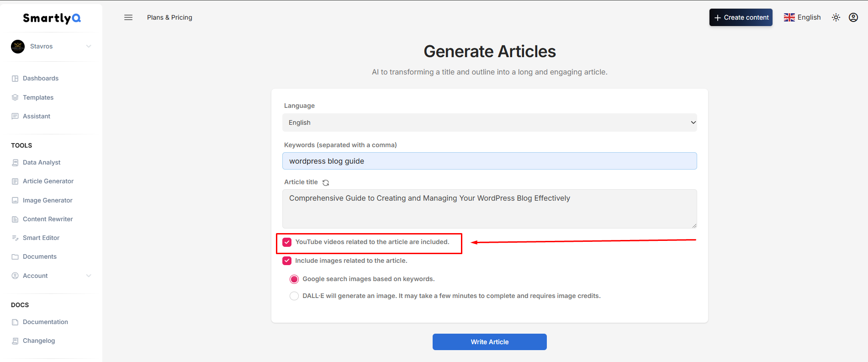
Task: Click the Keywords input field
Action: tap(490, 161)
